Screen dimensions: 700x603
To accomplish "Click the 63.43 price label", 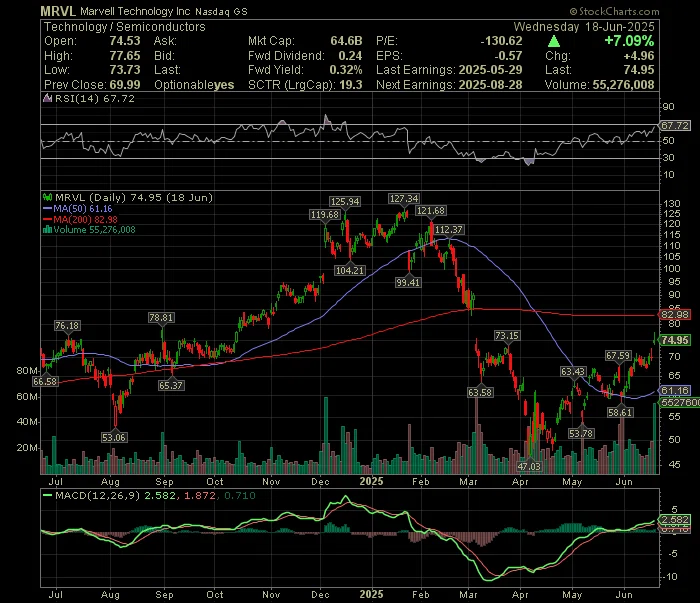I will (573, 372).
